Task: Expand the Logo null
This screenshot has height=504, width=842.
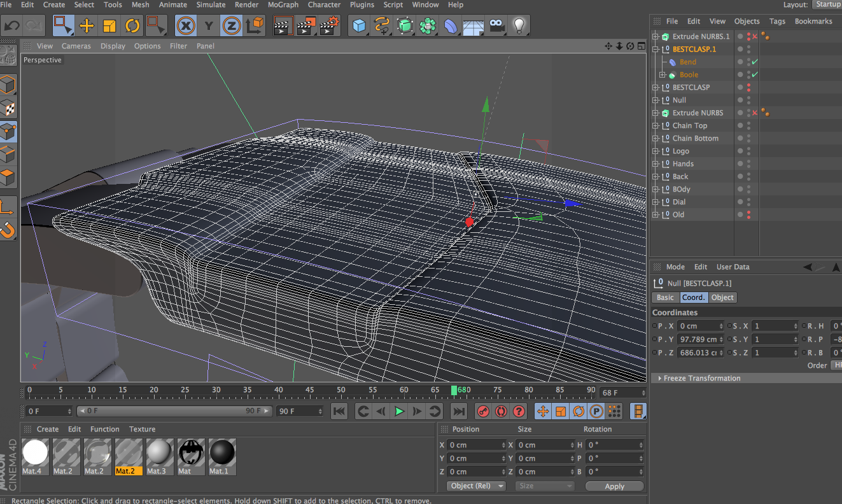Action: pos(655,151)
